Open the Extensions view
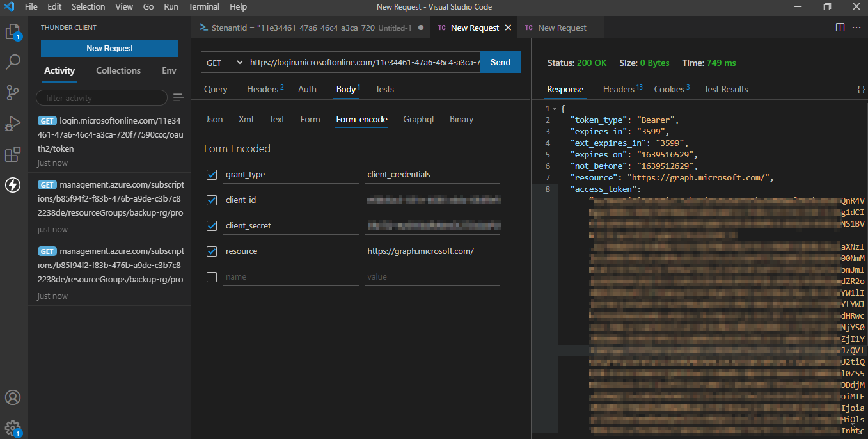This screenshot has height=439, width=868. click(x=13, y=154)
